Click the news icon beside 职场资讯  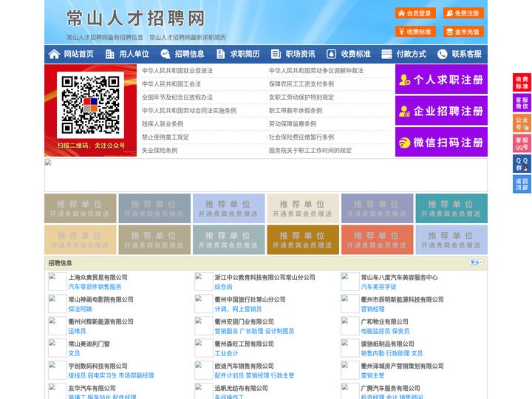pos(276,54)
